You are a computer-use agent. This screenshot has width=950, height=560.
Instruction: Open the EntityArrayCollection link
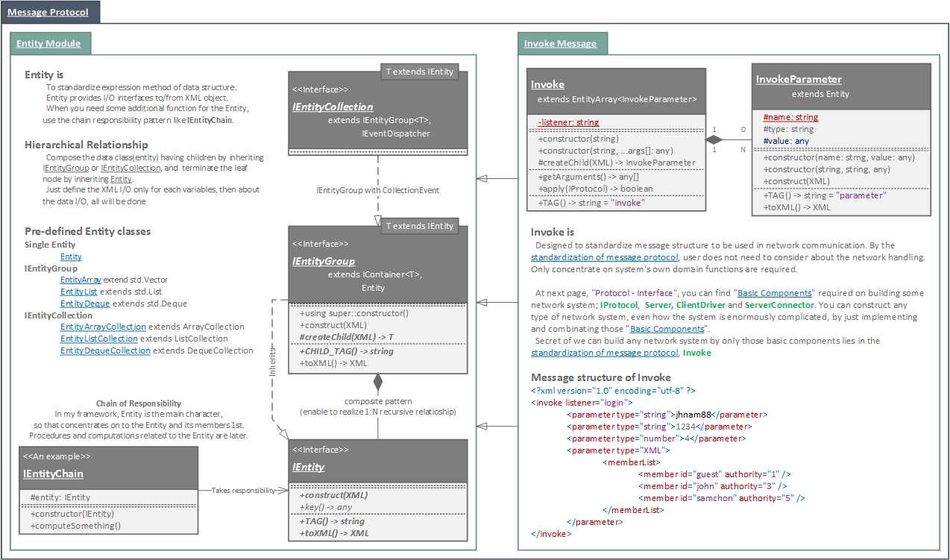[x=103, y=327]
